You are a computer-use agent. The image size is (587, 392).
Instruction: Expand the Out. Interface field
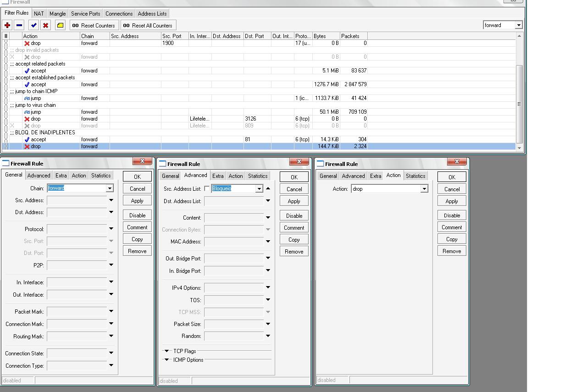(111, 294)
